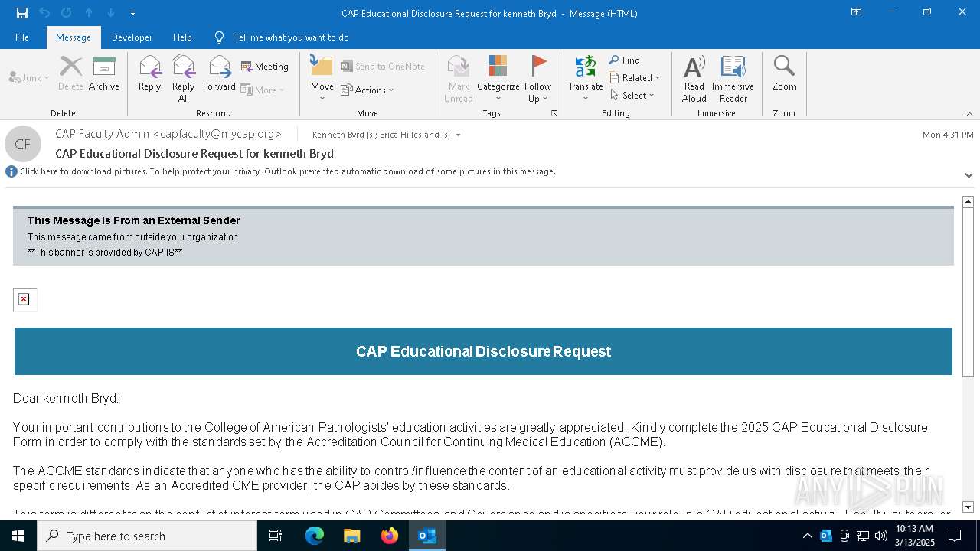Open the File tab

click(x=22, y=37)
